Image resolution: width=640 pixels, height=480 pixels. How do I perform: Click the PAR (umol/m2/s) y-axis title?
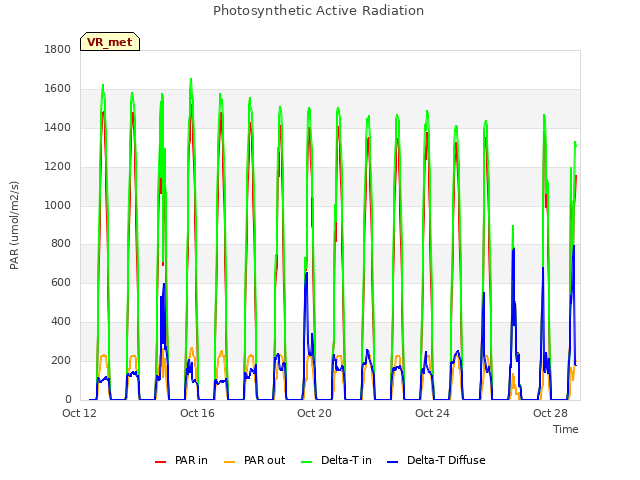(x=14, y=225)
